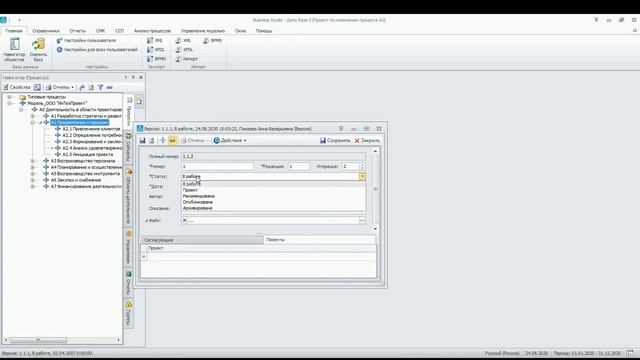Open the Отчеты ribbon tab

[x=78, y=31]
